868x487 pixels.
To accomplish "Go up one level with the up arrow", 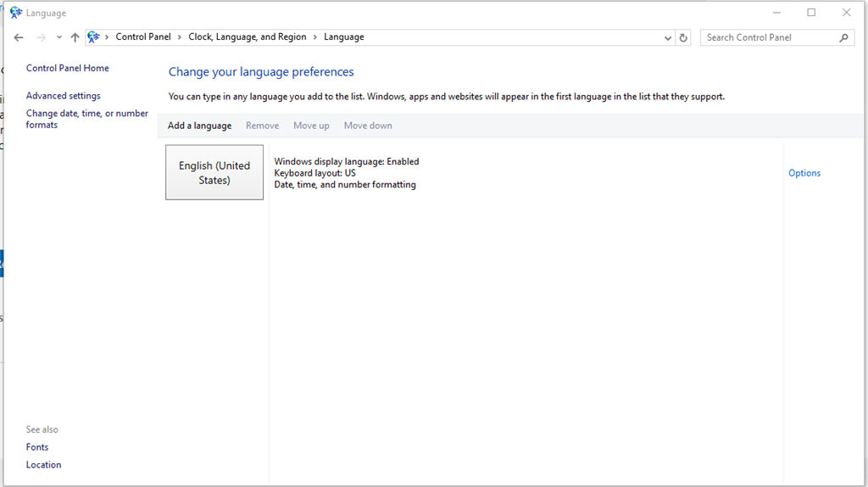I will [x=75, y=37].
